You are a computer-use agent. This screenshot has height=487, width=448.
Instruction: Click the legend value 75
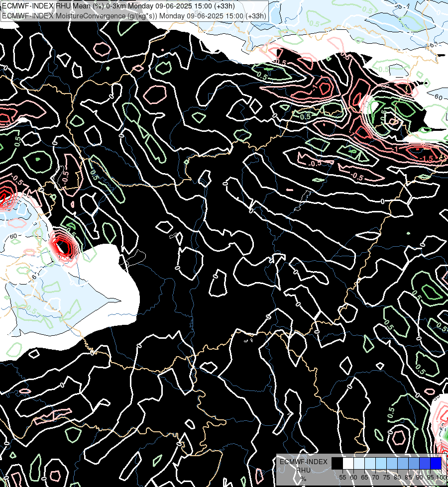click(x=386, y=478)
